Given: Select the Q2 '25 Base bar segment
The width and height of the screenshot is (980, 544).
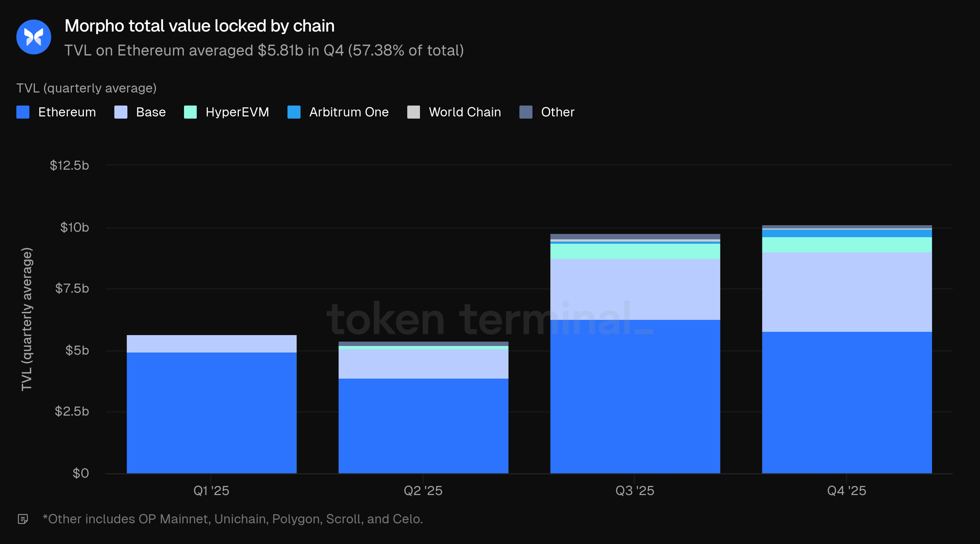Looking at the screenshot, I should pyautogui.click(x=423, y=364).
